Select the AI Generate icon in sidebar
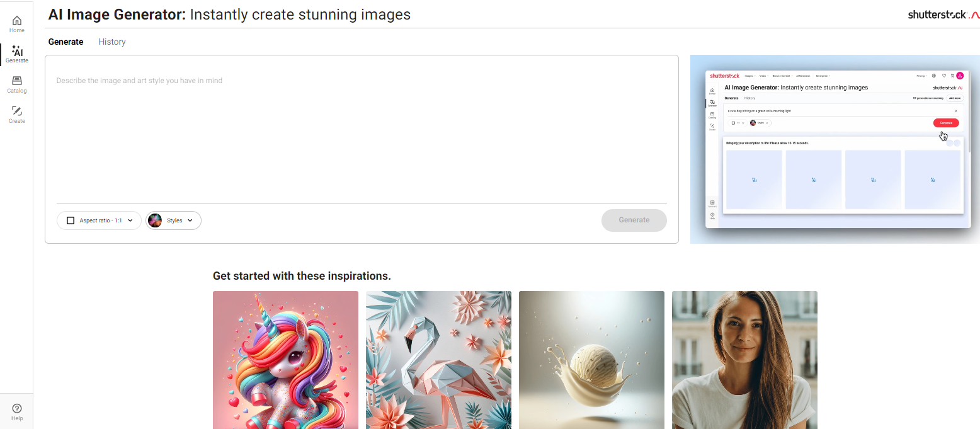The image size is (980, 429). pos(16,54)
